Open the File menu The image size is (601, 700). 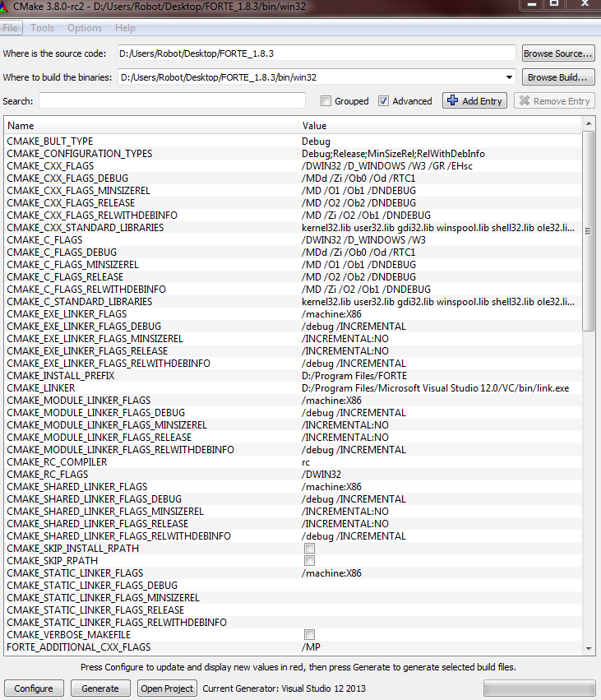tap(10, 28)
